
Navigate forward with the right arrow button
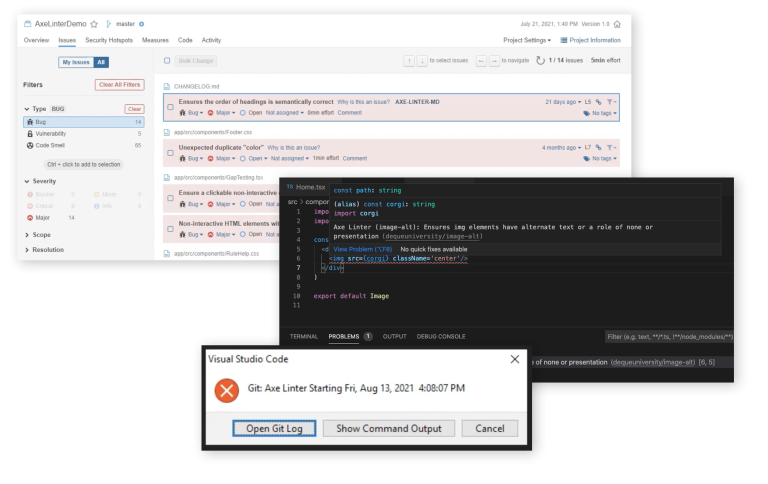click(494, 61)
